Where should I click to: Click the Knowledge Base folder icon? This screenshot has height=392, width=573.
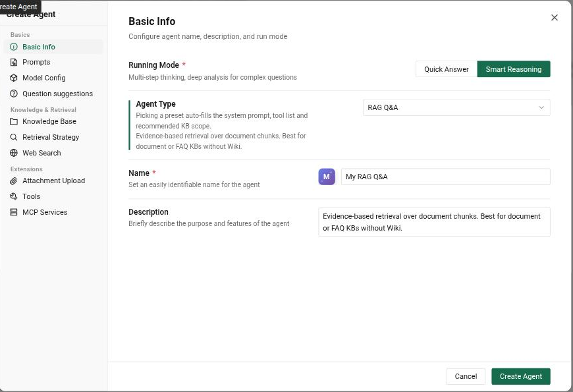coord(14,121)
